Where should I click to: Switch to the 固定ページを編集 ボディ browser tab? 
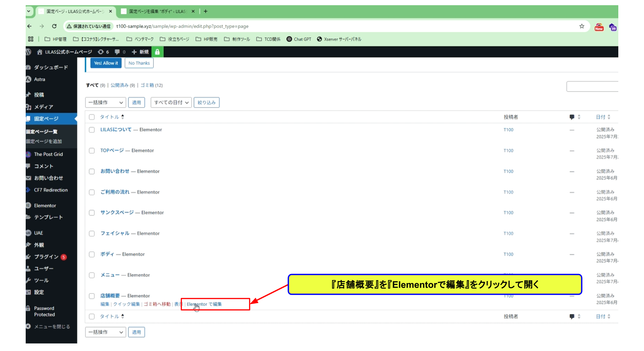pos(158,11)
